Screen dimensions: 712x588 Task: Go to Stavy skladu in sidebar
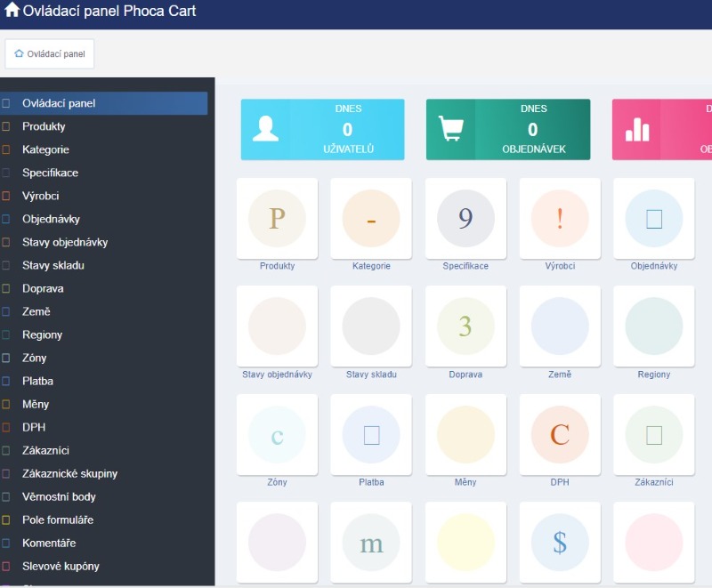point(103,265)
